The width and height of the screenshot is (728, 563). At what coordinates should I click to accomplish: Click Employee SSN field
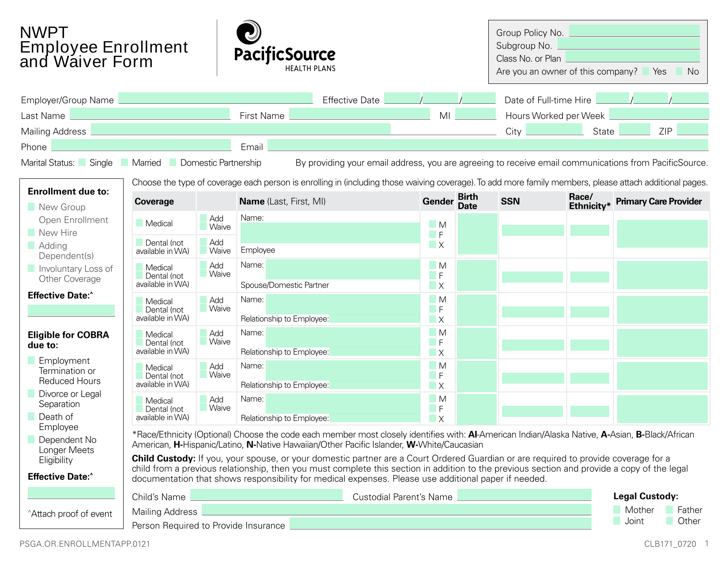[x=533, y=230]
